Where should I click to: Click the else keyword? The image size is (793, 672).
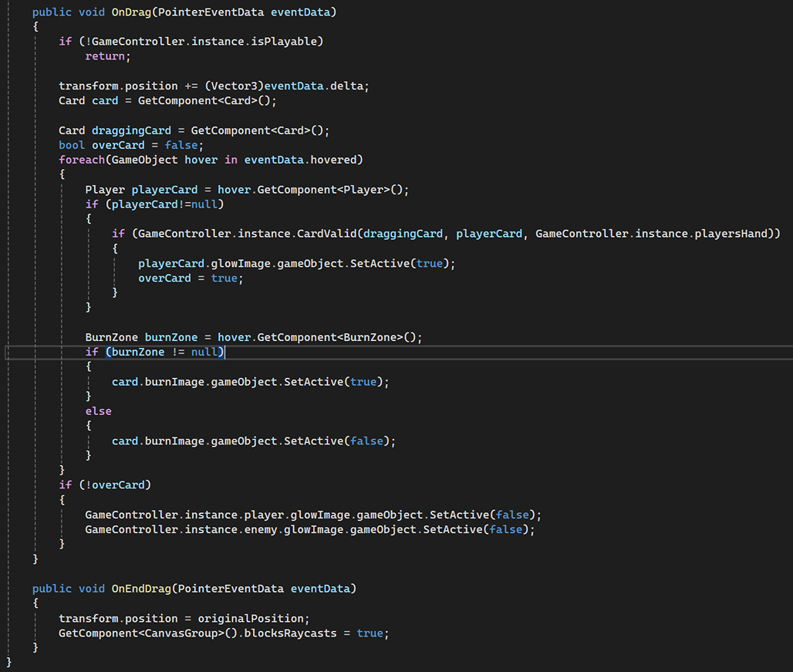pos(98,411)
